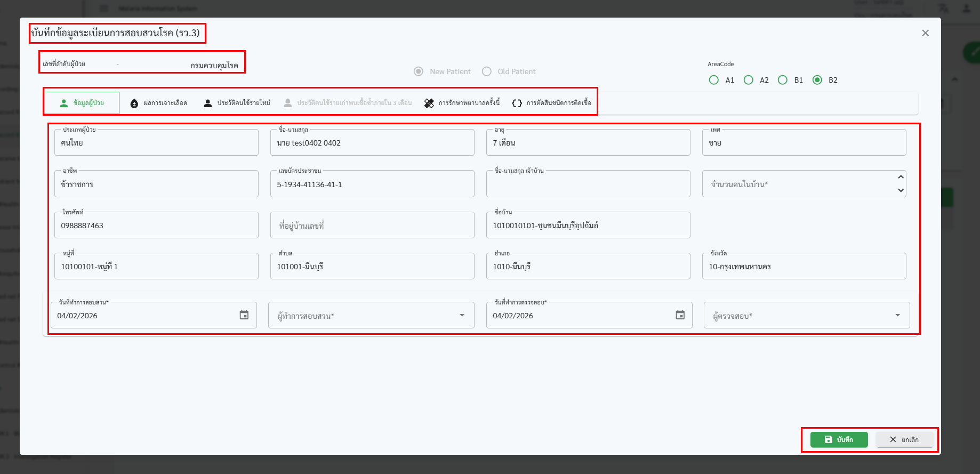This screenshot has height=474, width=980.
Task: Click the curly braces icon for การตัดสินชนิดการติดเชื้อ
Action: tap(517, 103)
